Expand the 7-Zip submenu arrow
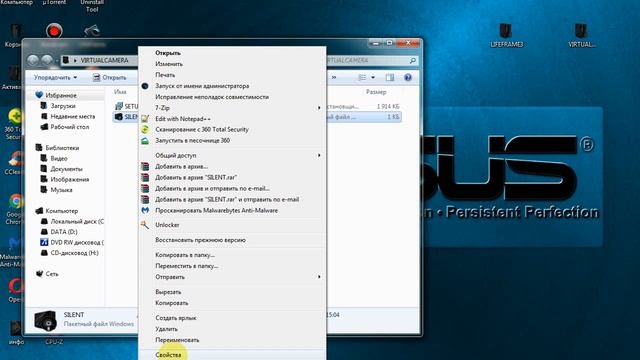Image resolution: width=640 pixels, height=360 pixels. [319, 108]
